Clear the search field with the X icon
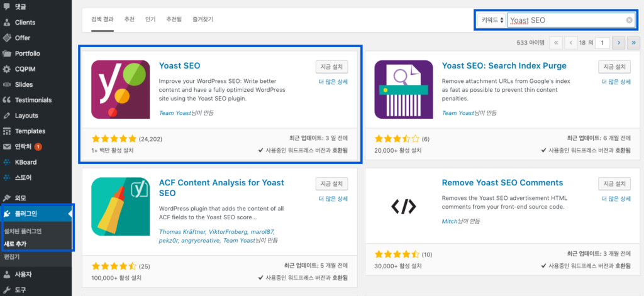The height and width of the screenshot is (296, 644). (629, 19)
